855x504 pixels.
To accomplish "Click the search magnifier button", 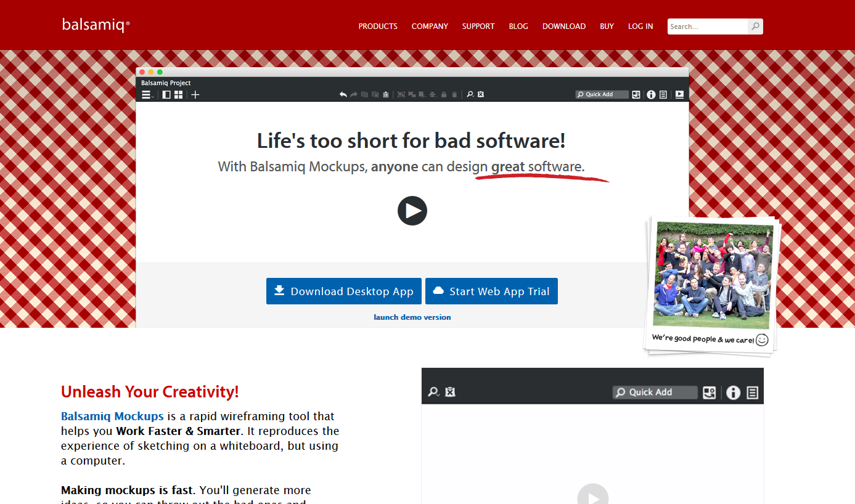I will click(x=755, y=26).
